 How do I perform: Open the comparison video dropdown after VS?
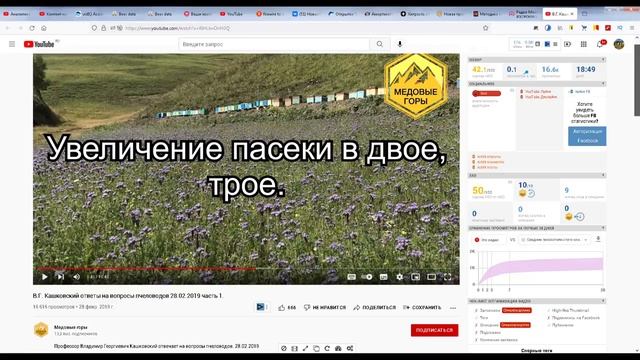click(x=554, y=240)
